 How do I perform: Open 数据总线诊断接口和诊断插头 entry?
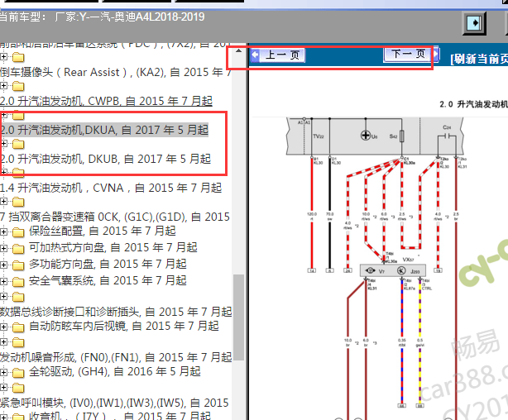pyautogui.click(x=116, y=312)
